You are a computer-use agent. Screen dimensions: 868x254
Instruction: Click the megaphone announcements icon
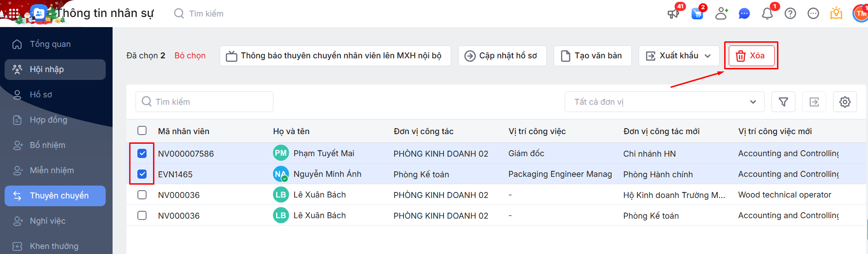[x=673, y=14]
